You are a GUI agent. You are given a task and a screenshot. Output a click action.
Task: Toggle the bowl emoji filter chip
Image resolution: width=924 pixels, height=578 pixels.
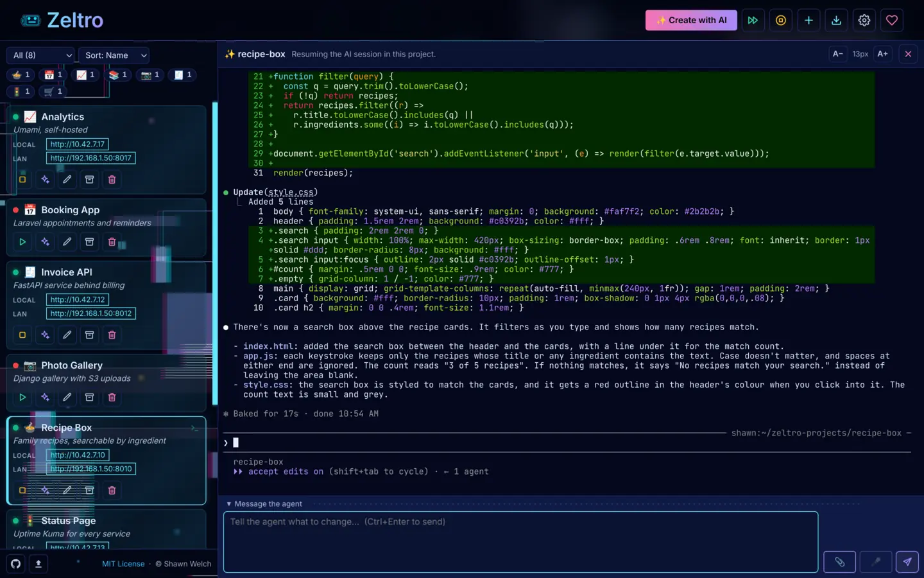[21, 74]
